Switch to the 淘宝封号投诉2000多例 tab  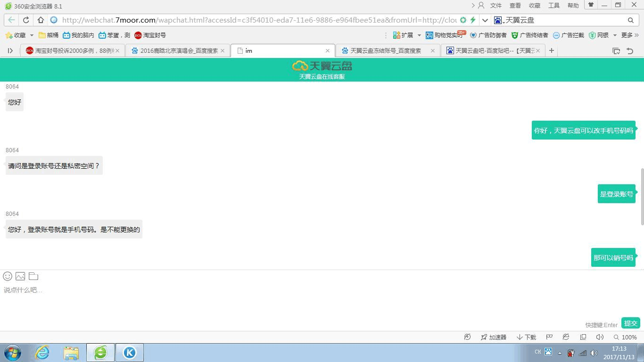[73, 50]
